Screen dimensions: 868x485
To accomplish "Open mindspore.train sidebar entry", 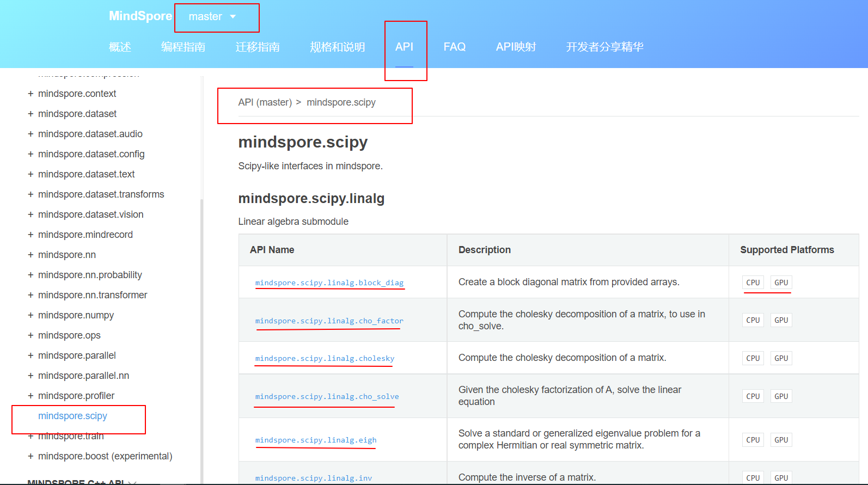I will [71, 436].
